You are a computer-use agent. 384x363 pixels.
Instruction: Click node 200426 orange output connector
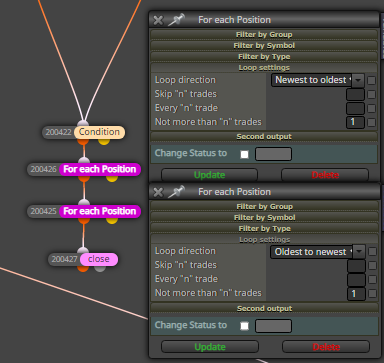point(84,178)
